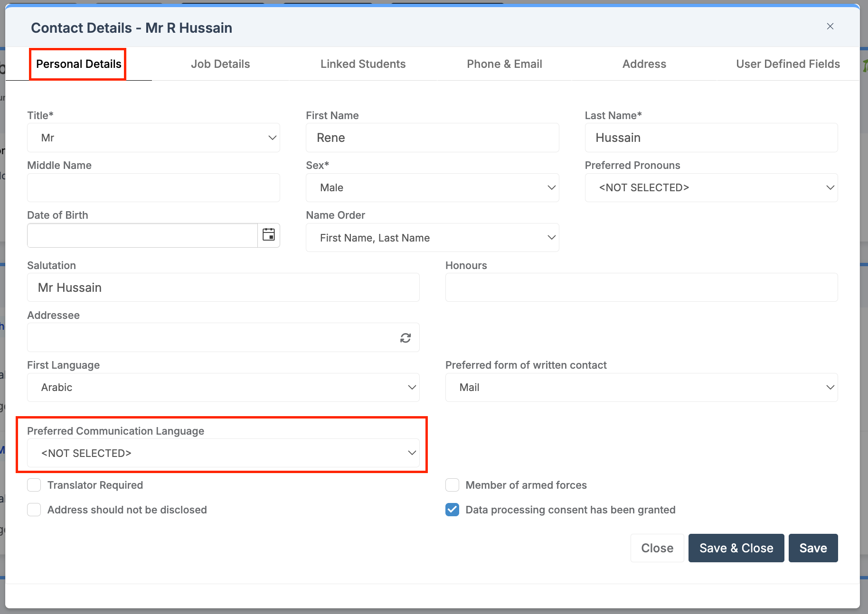868x614 pixels.
Task: Uncheck Data processing consent has been granted
Action: [x=452, y=510]
